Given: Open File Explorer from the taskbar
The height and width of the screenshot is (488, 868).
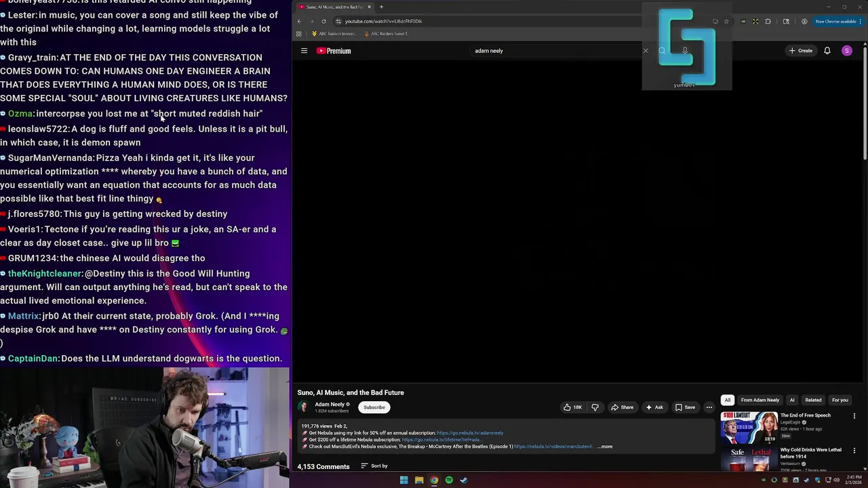Looking at the screenshot, I should coord(419,480).
